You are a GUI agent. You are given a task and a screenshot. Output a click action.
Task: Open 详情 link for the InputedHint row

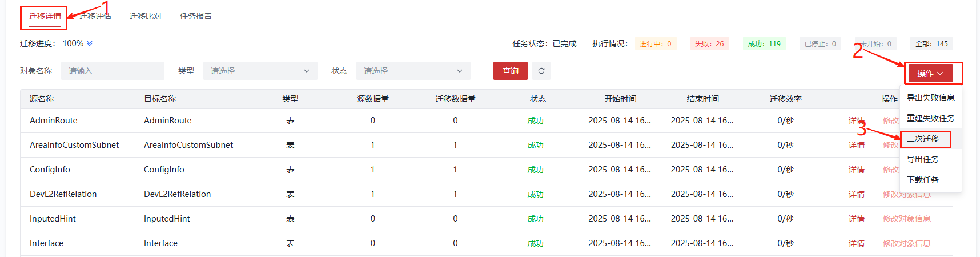click(x=856, y=219)
